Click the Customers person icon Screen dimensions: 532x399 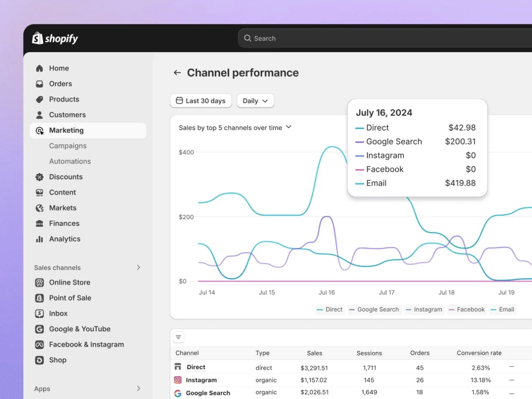pos(40,115)
